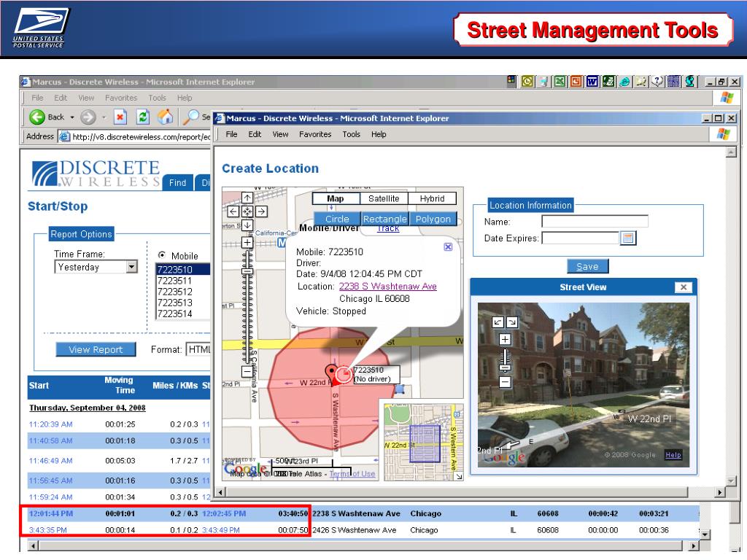Collapse the overview minimap with corner arrow
Viewport: 747px width, 560px height.
pos(459,476)
